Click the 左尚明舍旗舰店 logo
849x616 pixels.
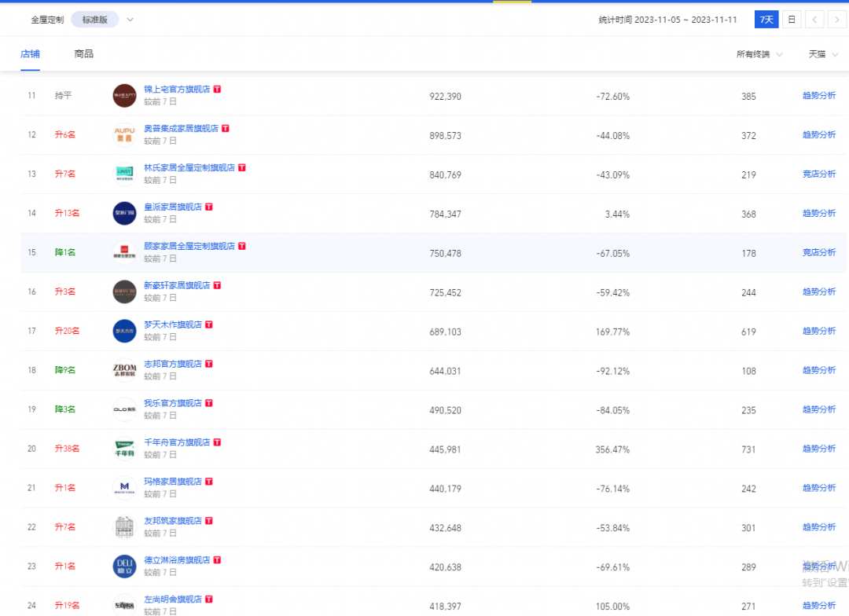124,605
